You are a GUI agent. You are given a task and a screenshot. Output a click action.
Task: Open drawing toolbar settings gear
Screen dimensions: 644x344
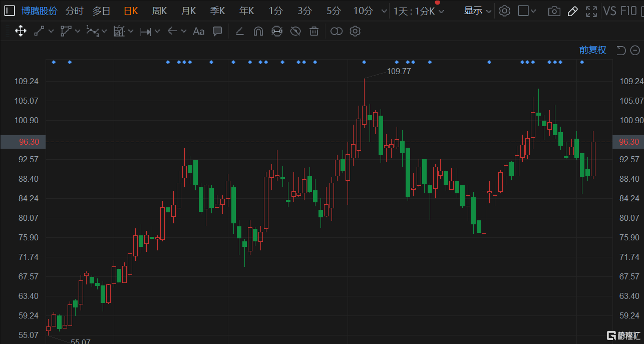355,32
